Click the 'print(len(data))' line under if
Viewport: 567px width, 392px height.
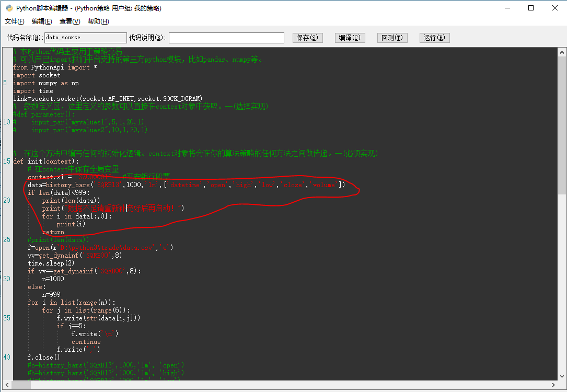pyautogui.click(x=71, y=201)
